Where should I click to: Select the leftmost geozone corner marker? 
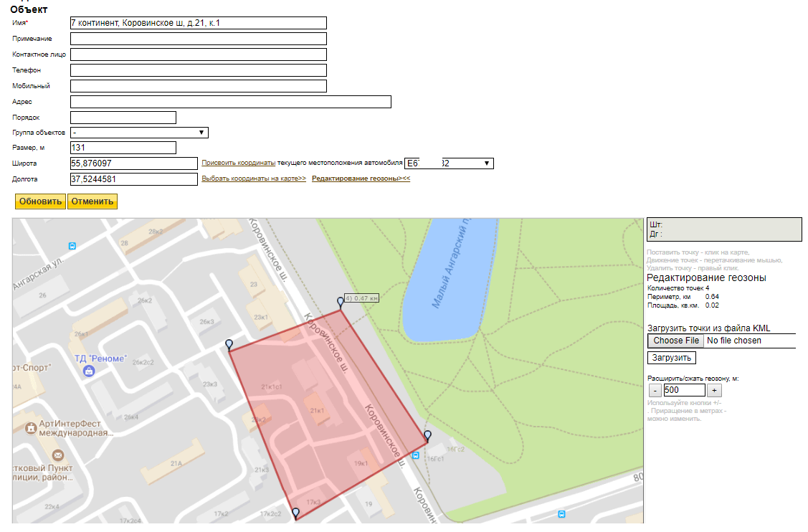(229, 345)
